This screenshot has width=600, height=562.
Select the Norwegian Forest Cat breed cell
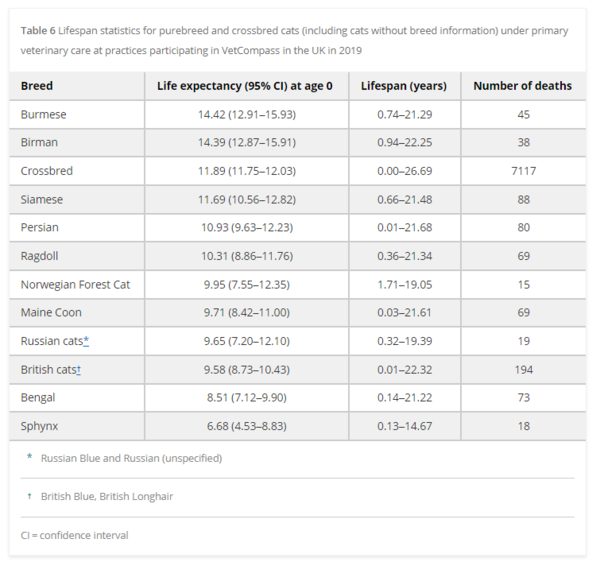click(x=75, y=284)
